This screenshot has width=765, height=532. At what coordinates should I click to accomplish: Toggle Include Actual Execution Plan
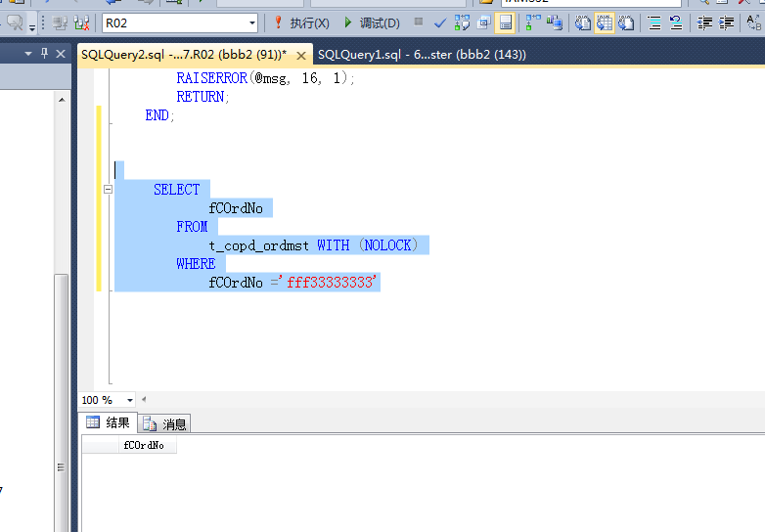point(533,22)
